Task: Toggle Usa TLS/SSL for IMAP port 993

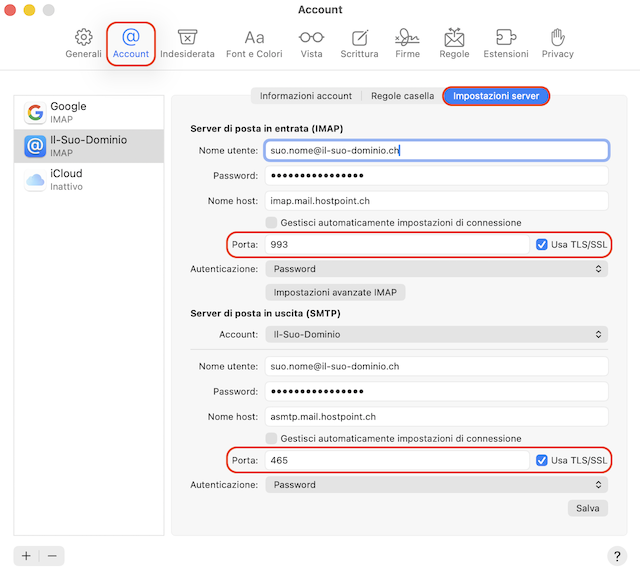Action: [542, 244]
